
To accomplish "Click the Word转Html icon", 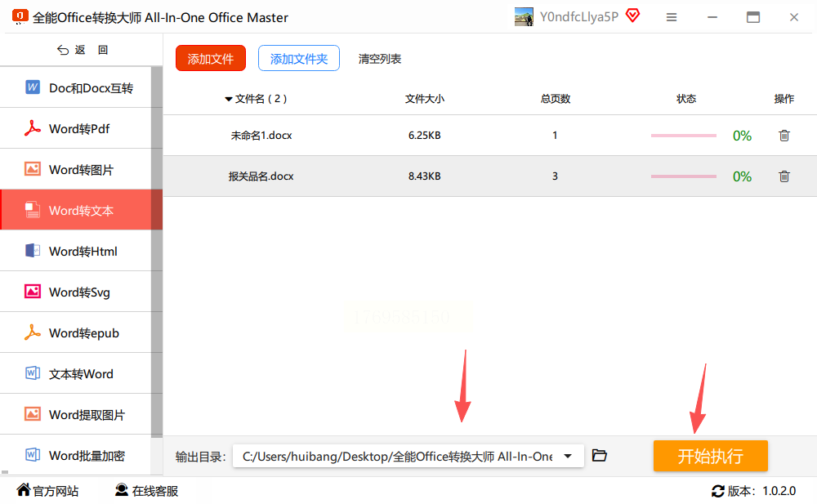I will tap(33, 251).
